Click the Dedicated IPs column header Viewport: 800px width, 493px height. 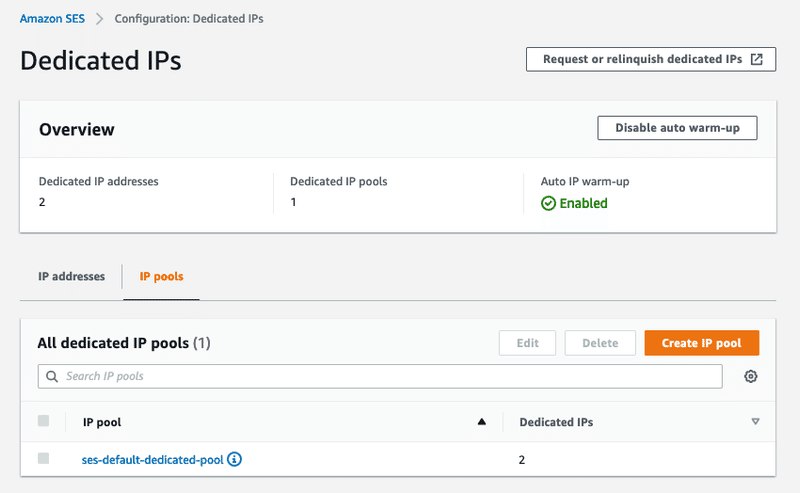coord(556,422)
